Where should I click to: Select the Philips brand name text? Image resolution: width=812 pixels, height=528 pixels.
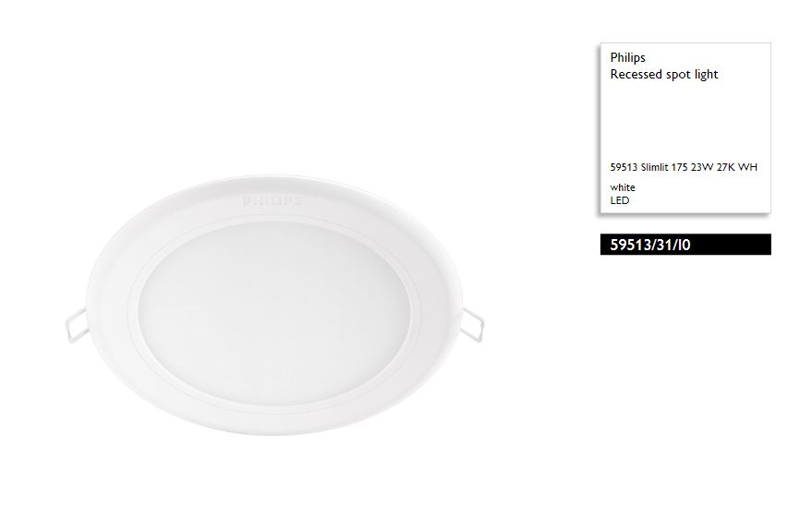point(627,57)
